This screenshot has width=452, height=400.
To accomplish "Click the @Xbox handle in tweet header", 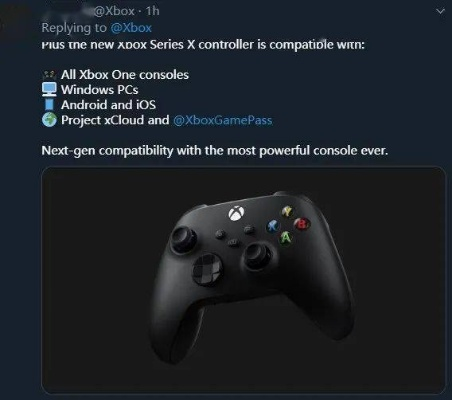I will [x=114, y=11].
